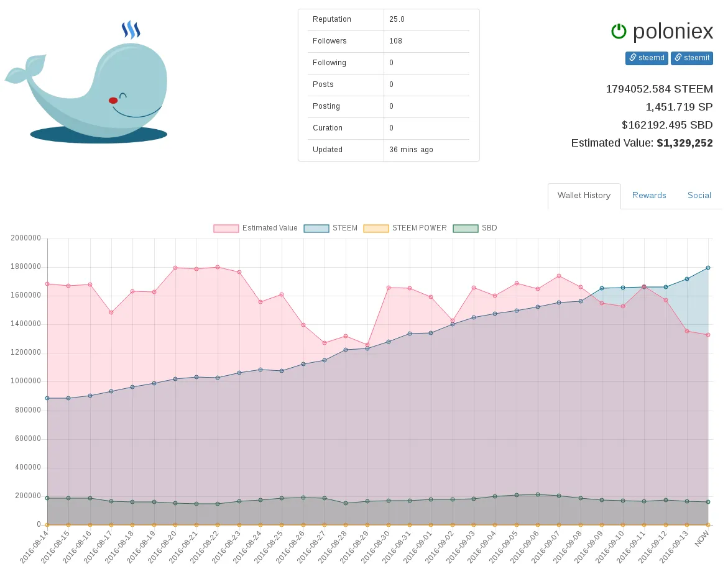This screenshot has width=728, height=587.
Task: Click the Updated value 36 mins ago
Action: pyautogui.click(x=411, y=150)
